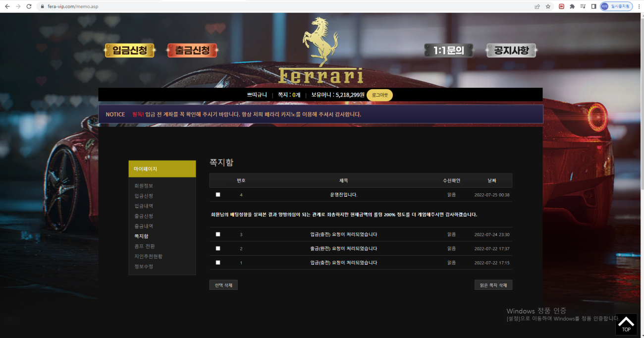Viewport: 644px width, 338px height.
Task: Open the media controls playlist icon
Action: tap(583, 6)
